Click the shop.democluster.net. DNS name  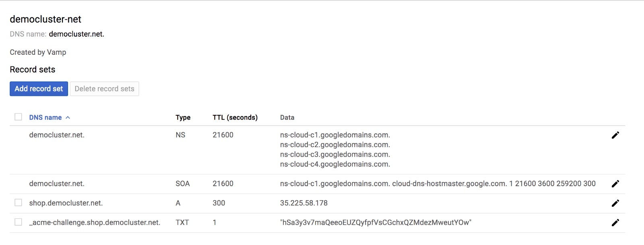[66, 203]
